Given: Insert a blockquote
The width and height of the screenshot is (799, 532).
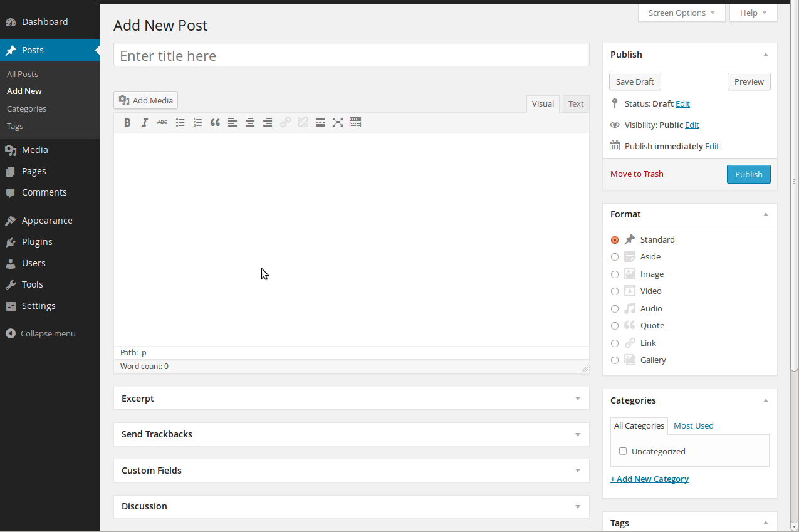Looking at the screenshot, I should point(215,122).
